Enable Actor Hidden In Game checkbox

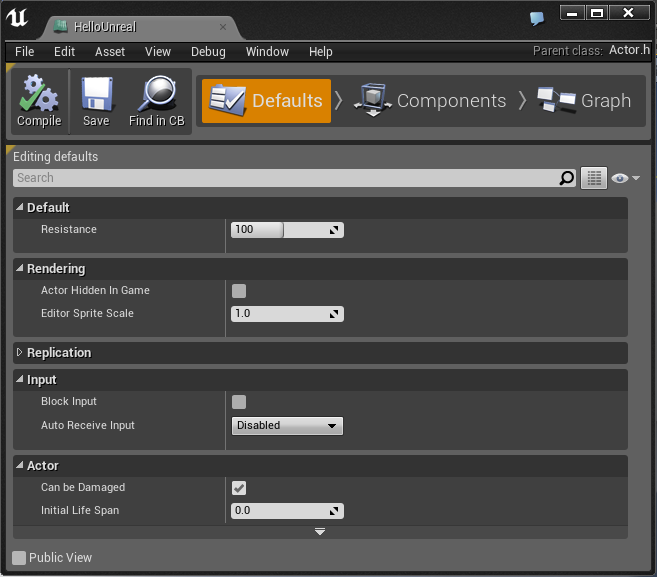click(239, 291)
